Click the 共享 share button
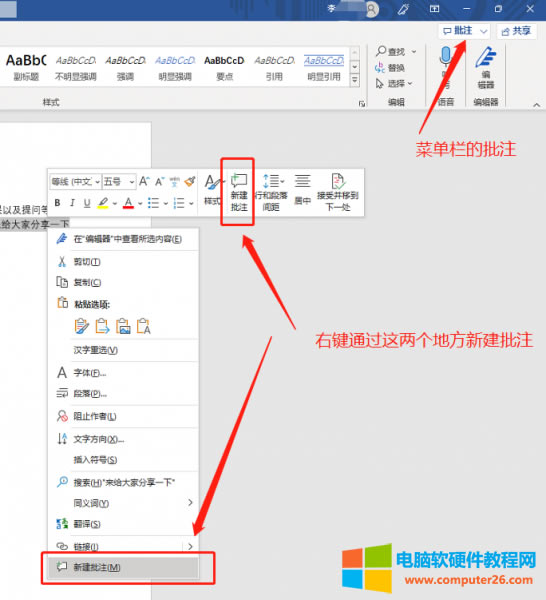This screenshot has width=546, height=600. 517,31
